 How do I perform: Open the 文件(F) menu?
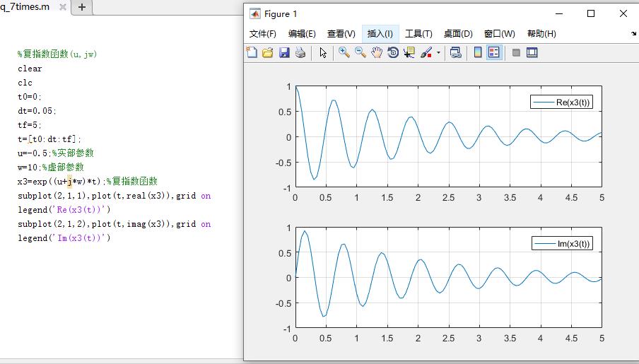point(262,34)
